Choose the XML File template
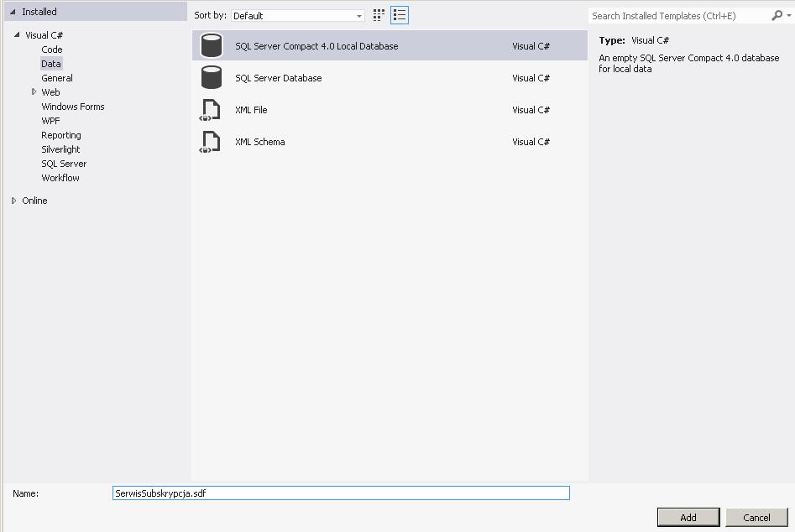 coord(390,110)
